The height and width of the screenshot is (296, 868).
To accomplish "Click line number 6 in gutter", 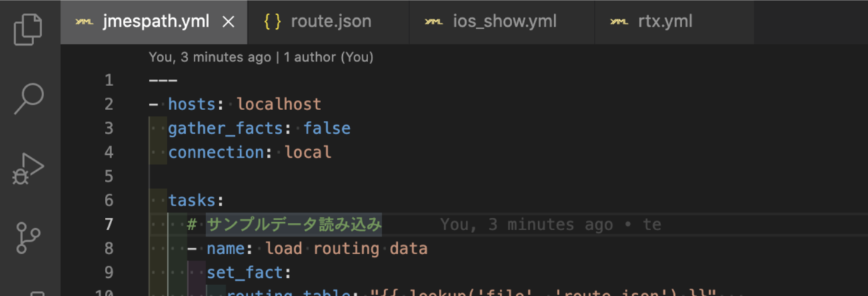I will click(x=109, y=200).
